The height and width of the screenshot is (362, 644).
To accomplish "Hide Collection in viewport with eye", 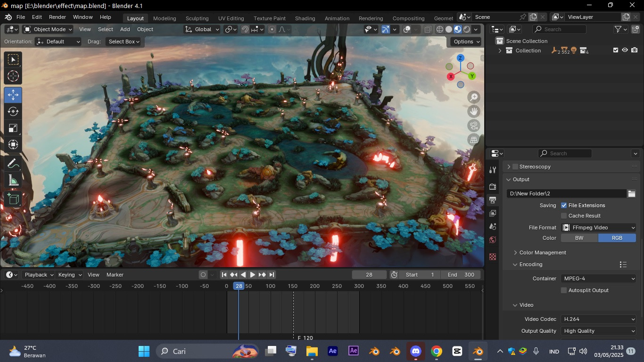I will pyautogui.click(x=625, y=50).
